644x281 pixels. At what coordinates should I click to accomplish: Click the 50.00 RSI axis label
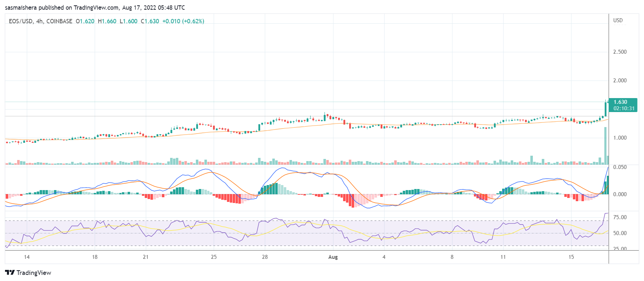click(x=620, y=233)
